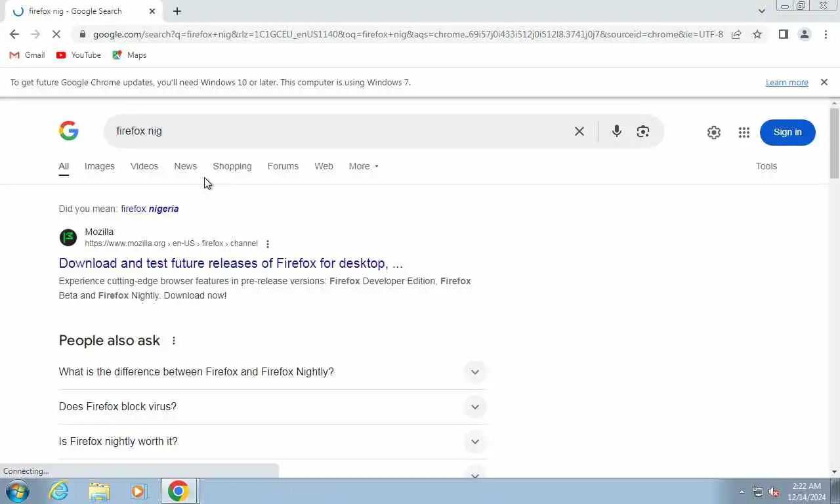Click the share page icon in address bar
This screenshot has height=504, width=840.
click(x=736, y=34)
